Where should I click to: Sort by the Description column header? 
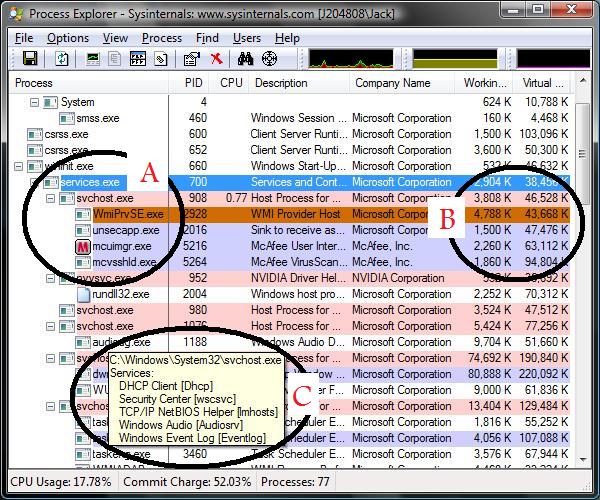[x=299, y=83]
